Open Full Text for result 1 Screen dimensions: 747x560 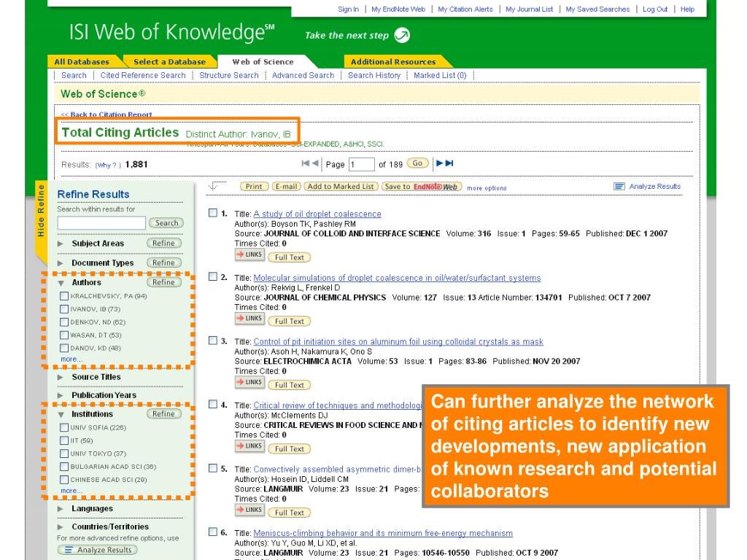click(289, 257)
